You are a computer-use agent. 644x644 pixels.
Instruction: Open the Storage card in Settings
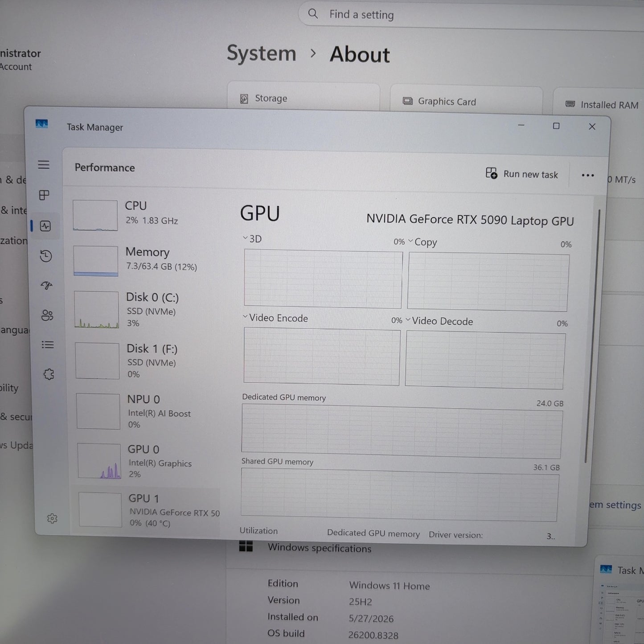point(304,96)
